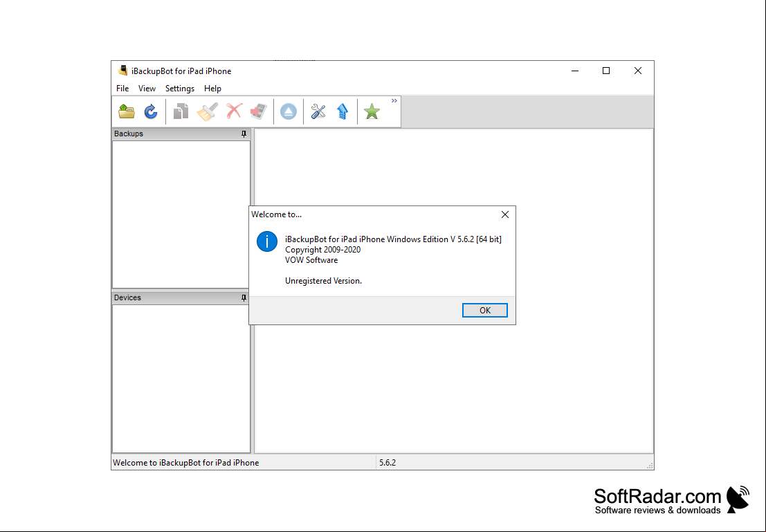This screenshot has width=766, height=532.
Task: Click the Devices panel header label
Action: pyautogui.click(x=127, y=297)
